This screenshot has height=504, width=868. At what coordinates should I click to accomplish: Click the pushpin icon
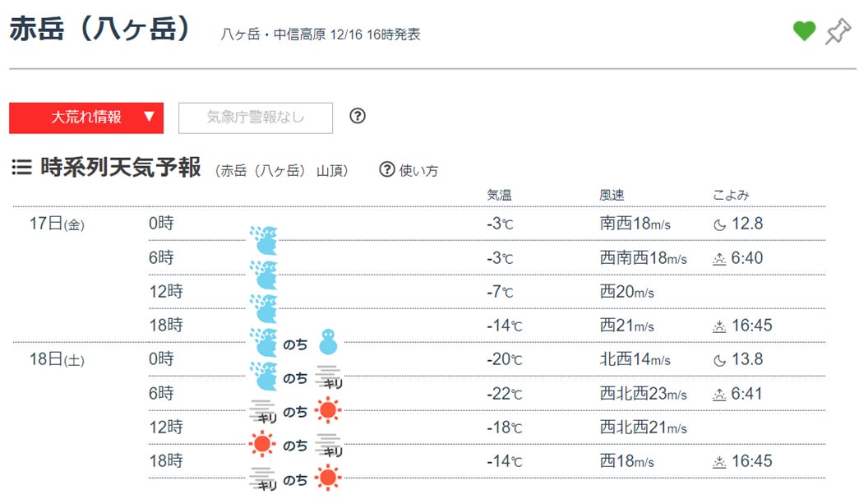[x=838, y=31]
